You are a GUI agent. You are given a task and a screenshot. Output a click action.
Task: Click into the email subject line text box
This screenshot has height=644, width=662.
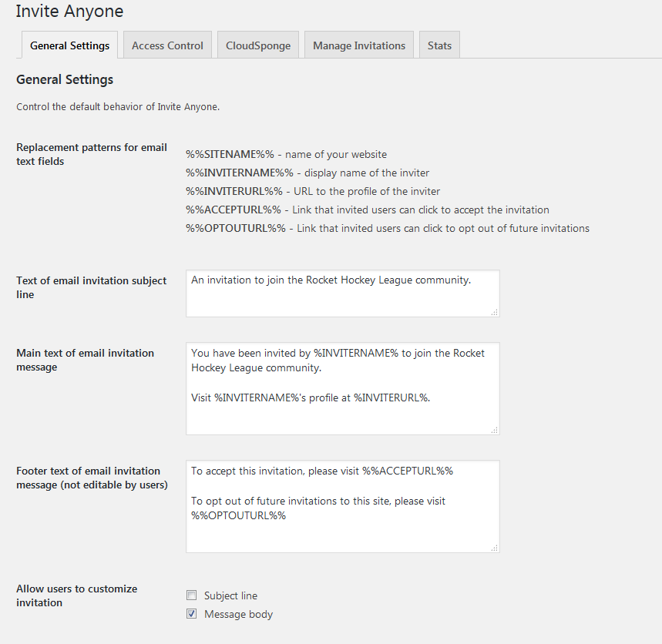[342, 293]
